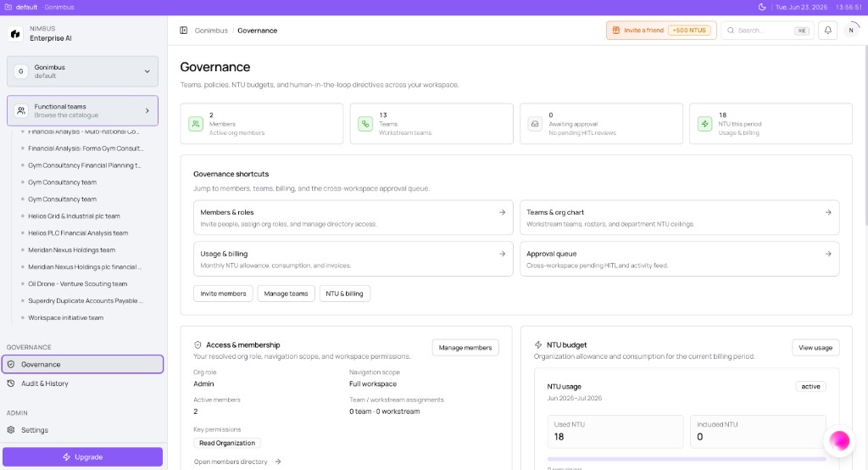Select Workspace initiative team
Image resolution: width=868 pixels, height=470 pixels.
click(x=65, y=317)
